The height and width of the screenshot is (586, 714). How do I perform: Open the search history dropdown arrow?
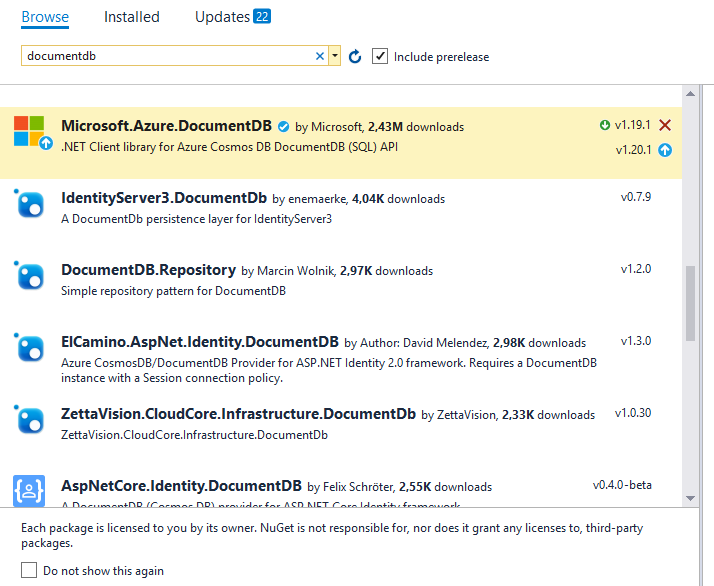point(335,56)
